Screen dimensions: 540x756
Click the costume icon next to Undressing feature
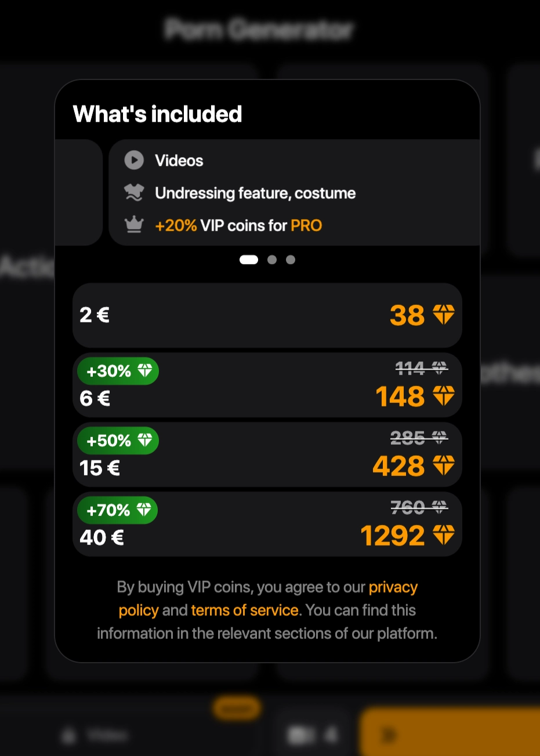click(134, 192)
